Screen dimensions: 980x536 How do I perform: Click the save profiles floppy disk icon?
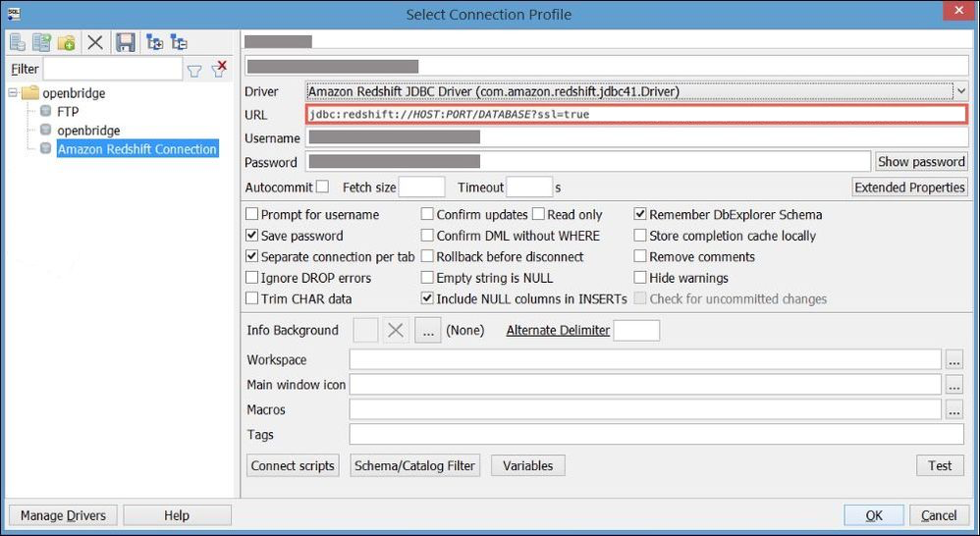(126, 42)
